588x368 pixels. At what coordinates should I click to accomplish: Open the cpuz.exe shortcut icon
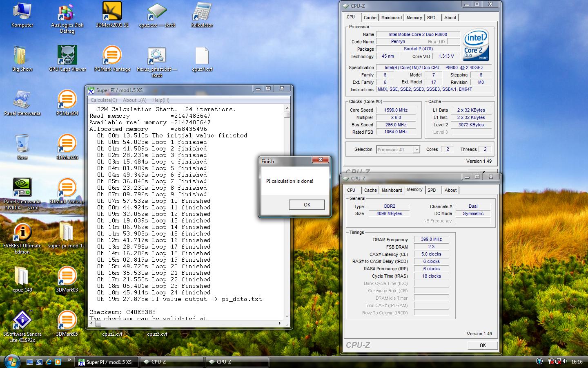tap(157, 16)
